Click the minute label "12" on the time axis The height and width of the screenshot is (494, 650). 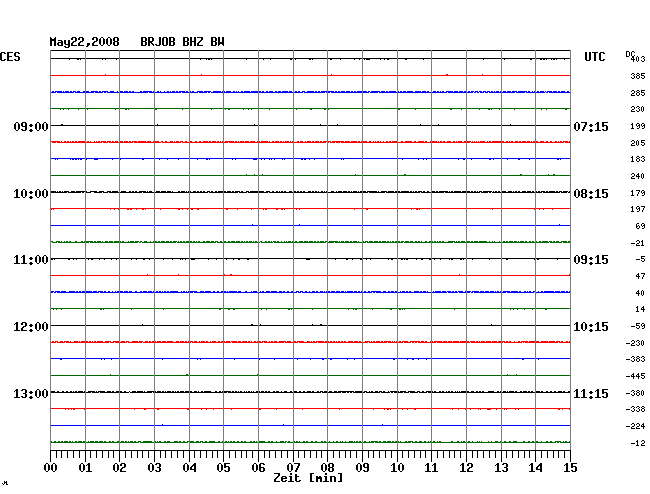click(x=466, y=467)
